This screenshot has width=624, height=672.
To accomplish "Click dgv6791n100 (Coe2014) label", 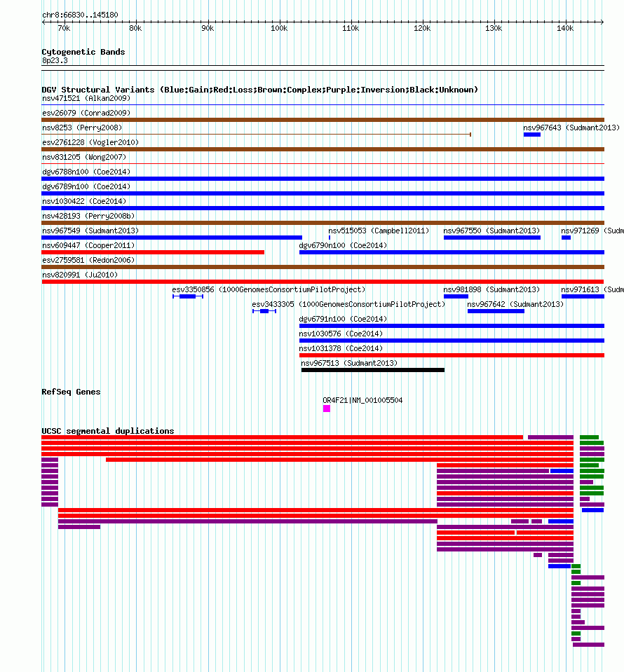I will (343, 319).
